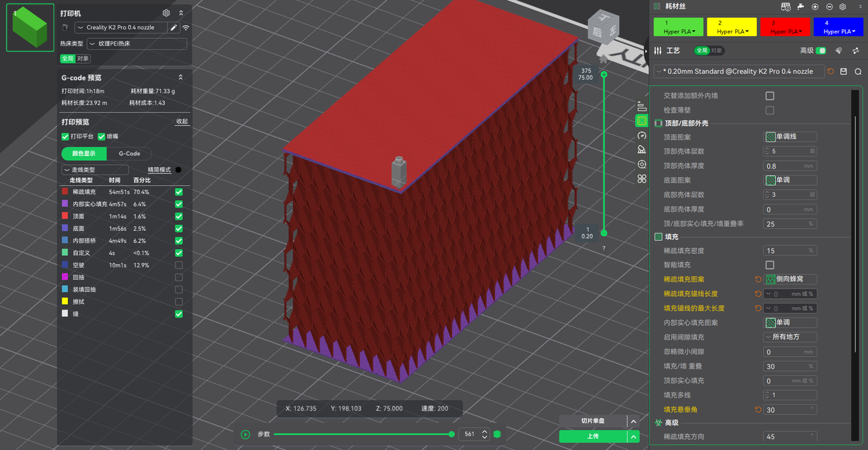Switch to the G-Code display tab
Screen dimensions: 868x450
tap(129, 153)
